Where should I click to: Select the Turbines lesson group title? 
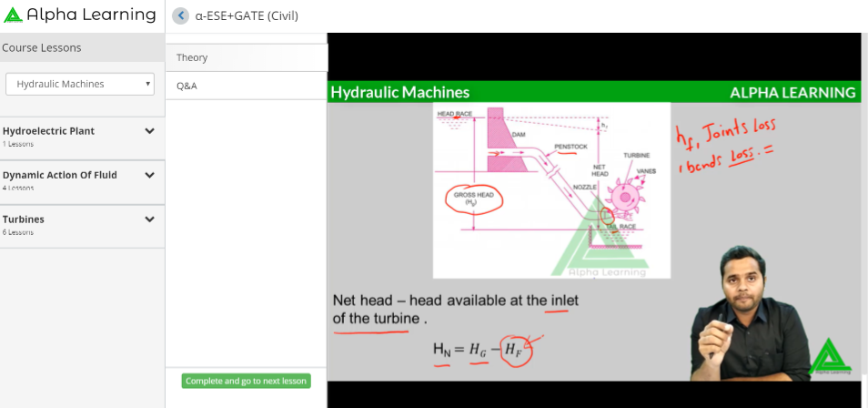pos(24,219)
